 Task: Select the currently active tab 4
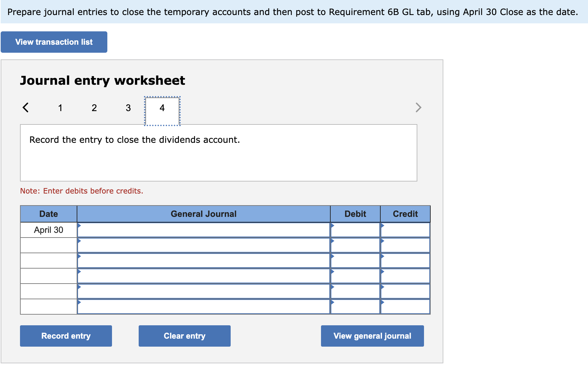tap(162, 108)
